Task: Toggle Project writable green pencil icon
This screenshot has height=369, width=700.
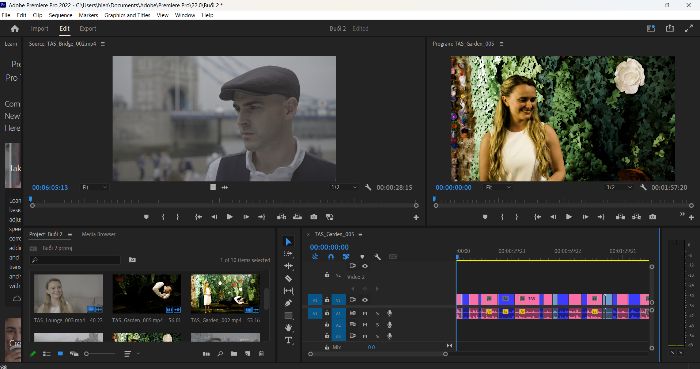Action: click(x=33, y=354)
